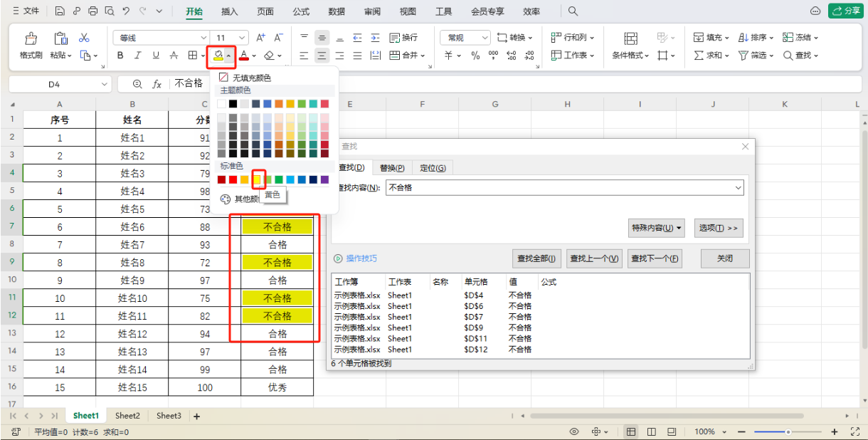Click the Paste (粘贴) clipboard icon
This screenshot has height=440, width=868.
60,38
